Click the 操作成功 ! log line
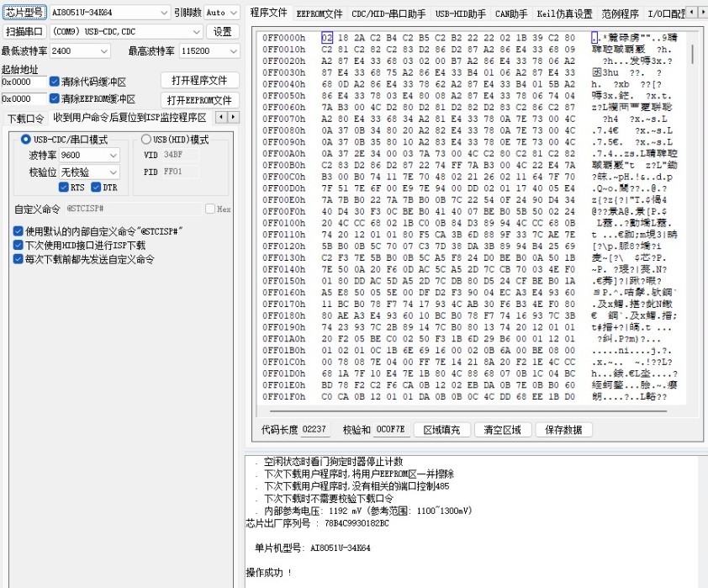Image resolution: width=708 pixels, height=588 pixels. point(269,573)
